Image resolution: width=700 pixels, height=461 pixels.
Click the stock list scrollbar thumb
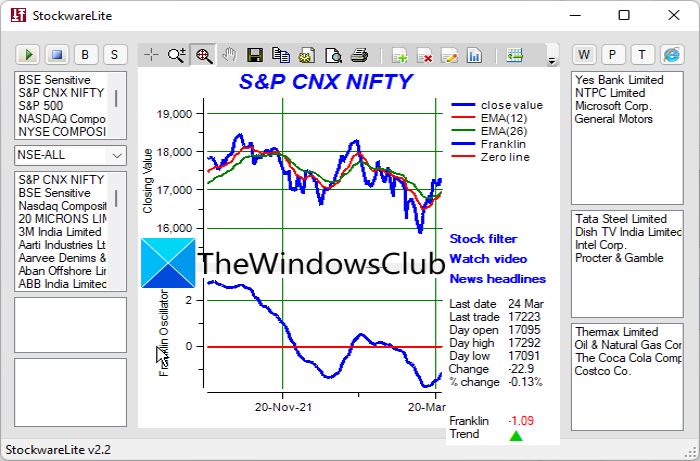116,199
